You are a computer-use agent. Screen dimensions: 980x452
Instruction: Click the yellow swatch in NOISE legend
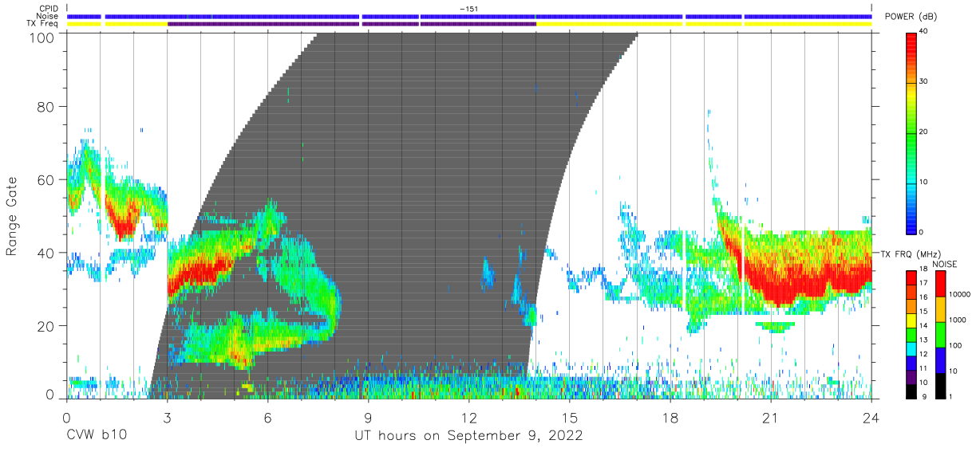(x=939, y=309)
